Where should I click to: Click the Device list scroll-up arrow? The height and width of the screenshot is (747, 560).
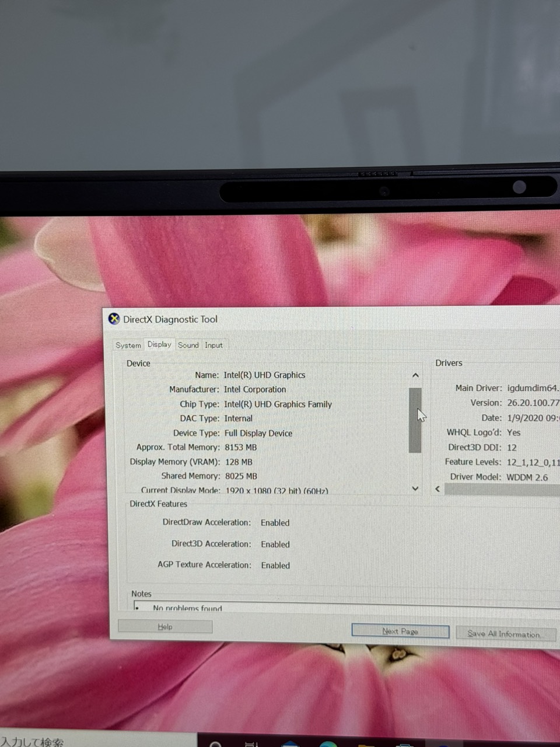pyautogui.click(x=415, y=375)
